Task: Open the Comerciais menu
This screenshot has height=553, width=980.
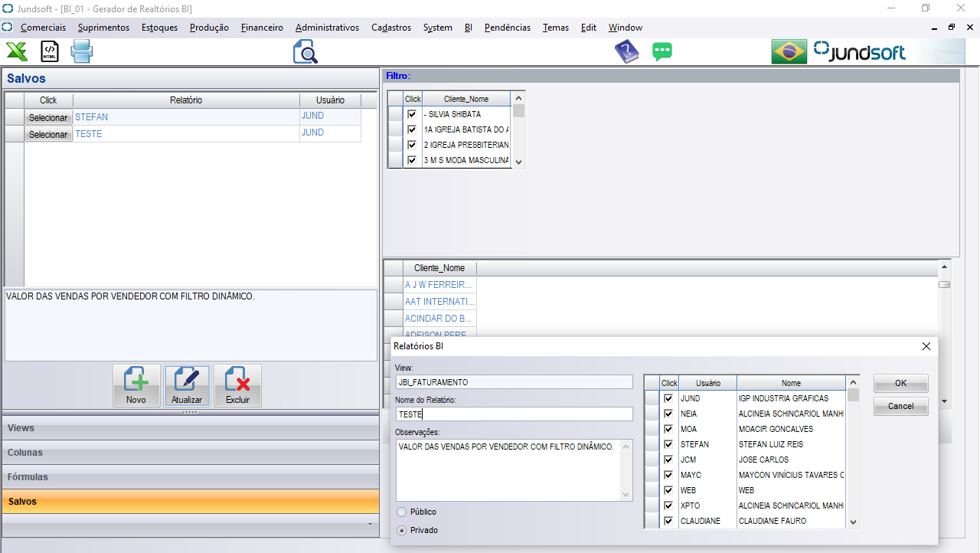Action: click(43, 28)
